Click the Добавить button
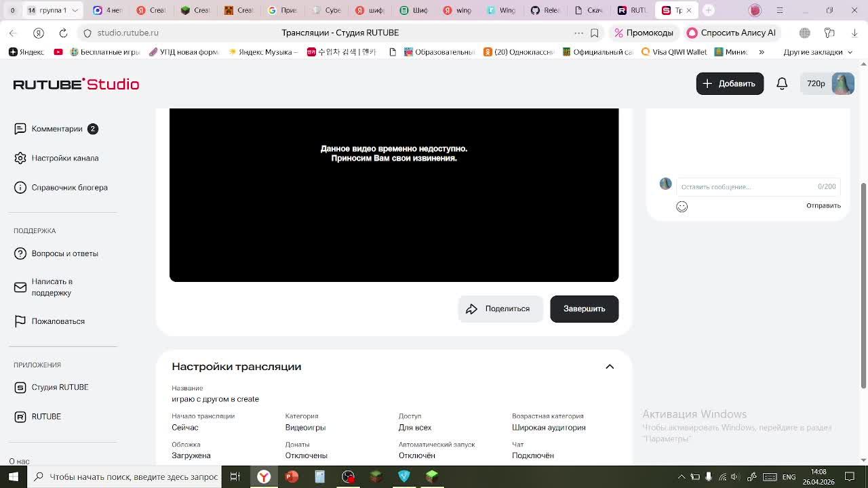868x488 pixels. pos(730,83)
